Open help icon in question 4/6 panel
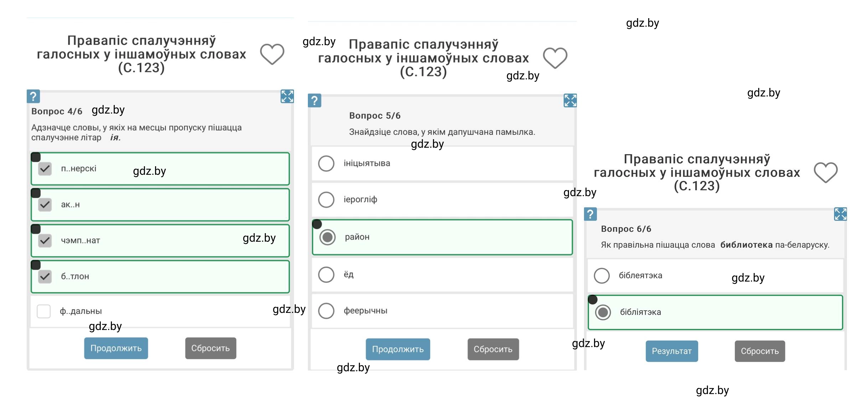 [x=33, y=96]
